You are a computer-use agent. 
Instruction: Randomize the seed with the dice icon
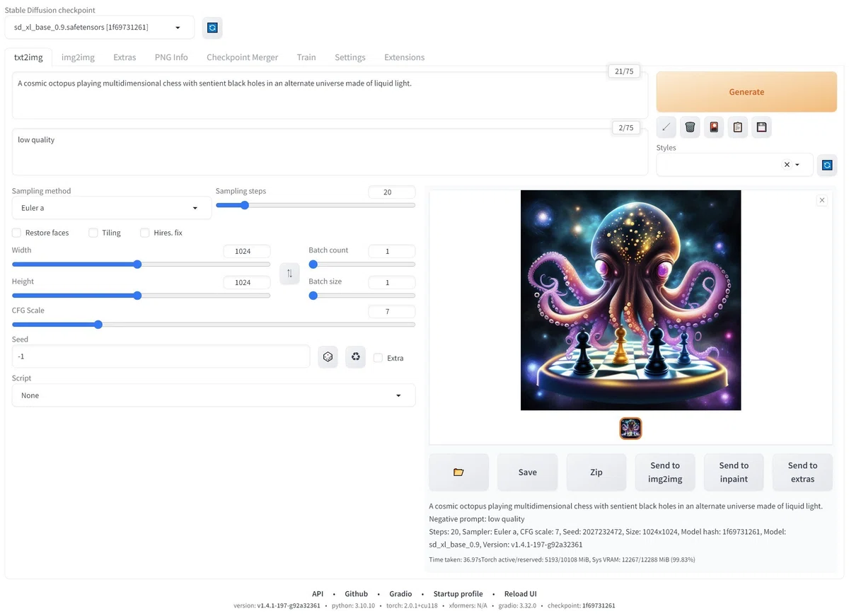328,357
